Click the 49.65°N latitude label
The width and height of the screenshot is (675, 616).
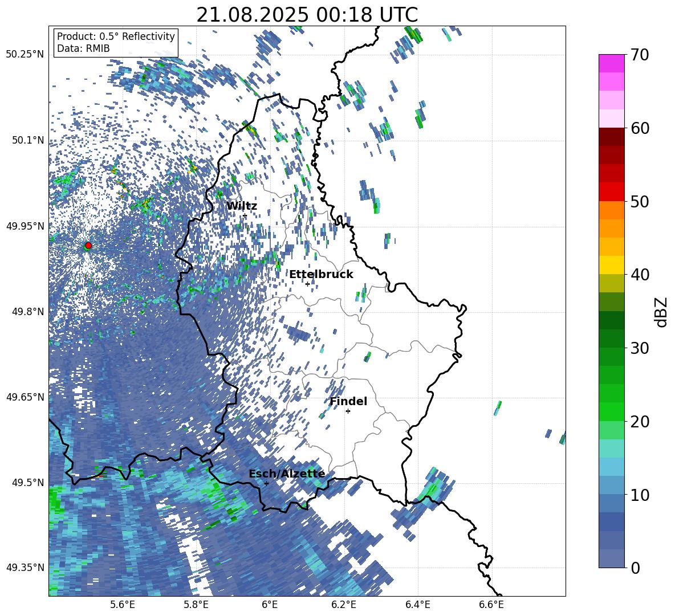tap(25, 397)
